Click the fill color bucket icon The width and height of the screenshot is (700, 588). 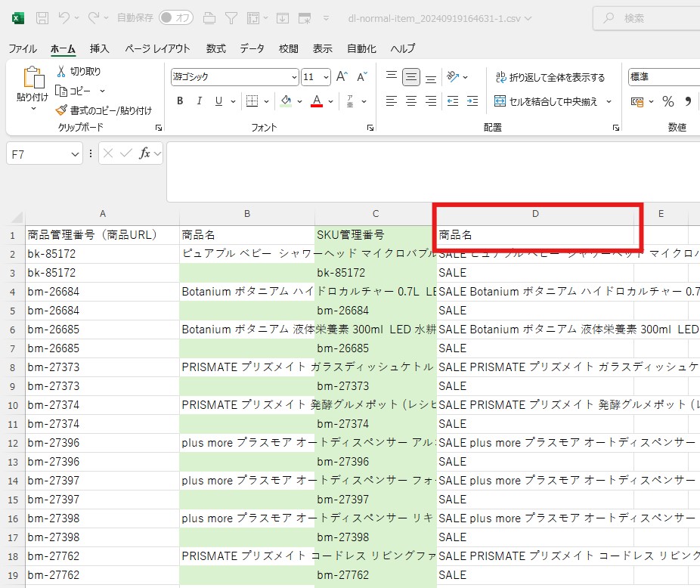(x=286, y=101)
